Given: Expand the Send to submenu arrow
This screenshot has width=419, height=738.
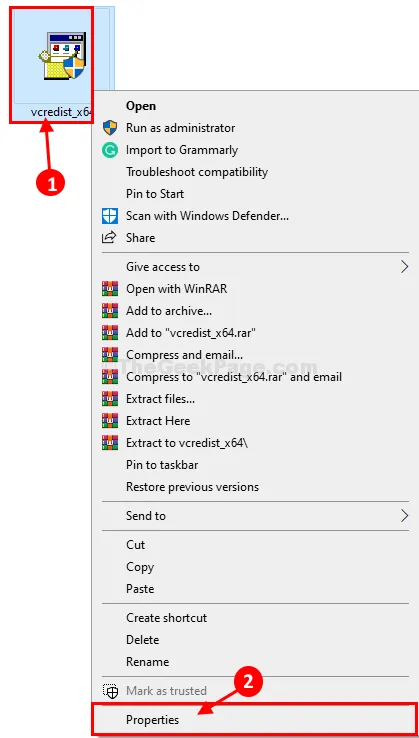Looking at the screenshot, I should (x=404, y=515).
